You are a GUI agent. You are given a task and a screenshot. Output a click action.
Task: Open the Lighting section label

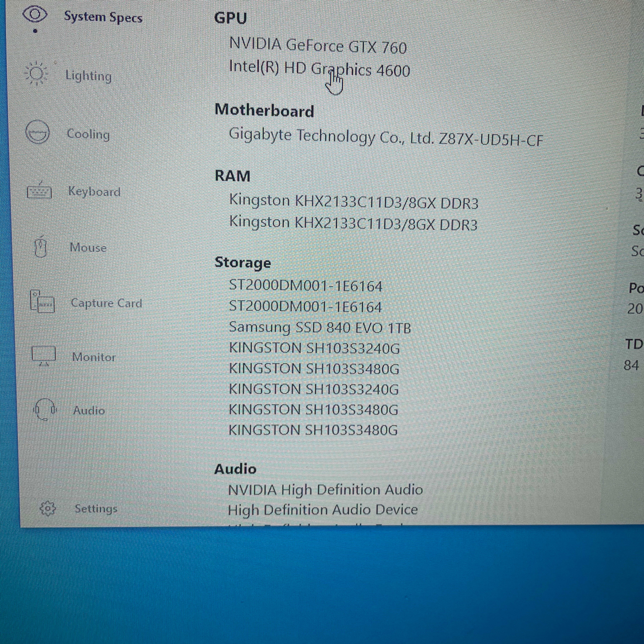click(x=88, y=76)
